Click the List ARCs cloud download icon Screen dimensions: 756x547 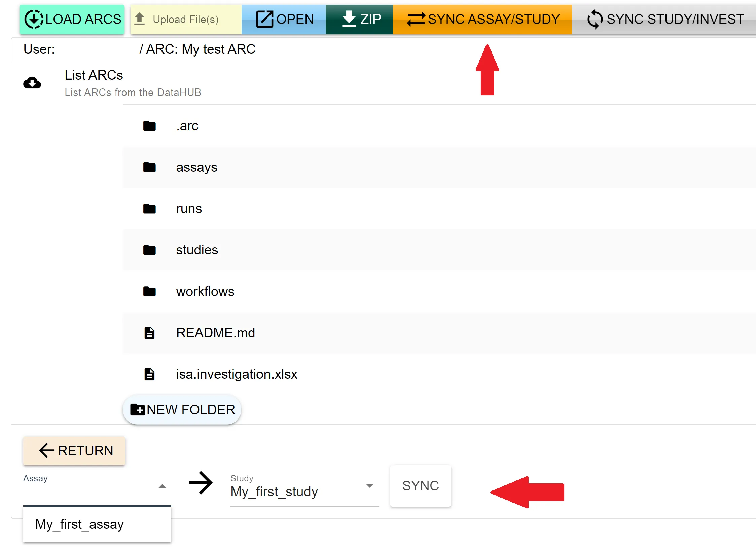32,83
